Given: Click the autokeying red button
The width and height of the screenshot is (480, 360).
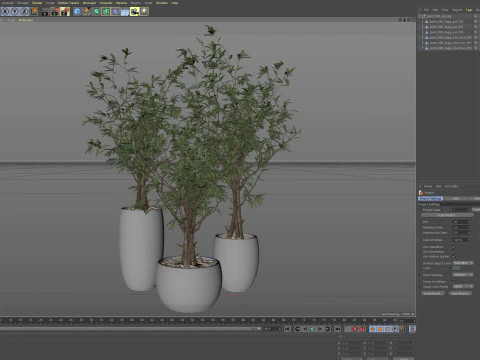Looking at the screenshot, I should [362, 329].
